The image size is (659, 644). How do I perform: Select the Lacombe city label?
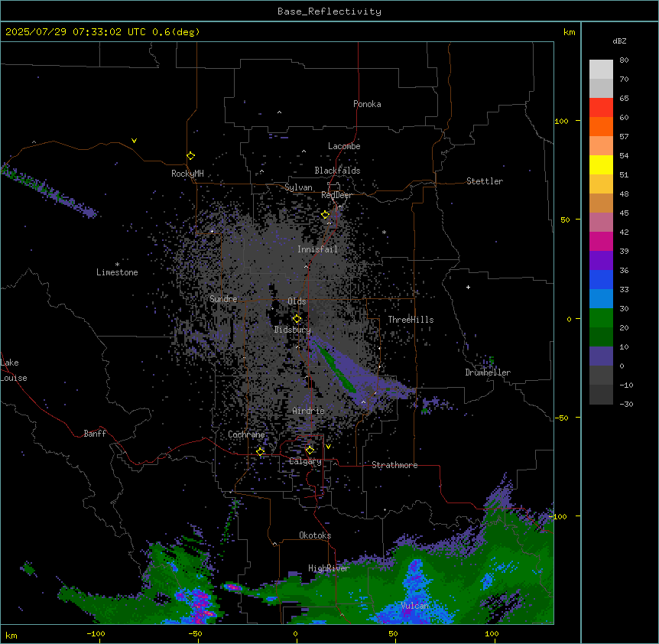click(x=344, y=146)
